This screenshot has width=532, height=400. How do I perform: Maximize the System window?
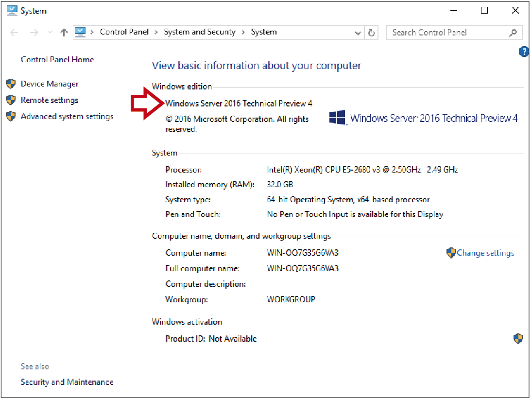[484, 11]
